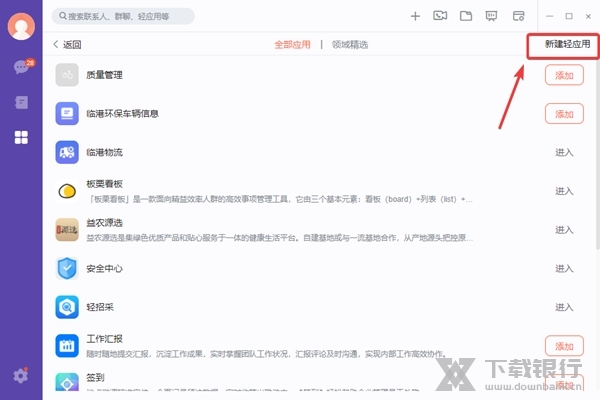
Task: Click the 益农源选 app icon
Action: (x=67, y=229)
